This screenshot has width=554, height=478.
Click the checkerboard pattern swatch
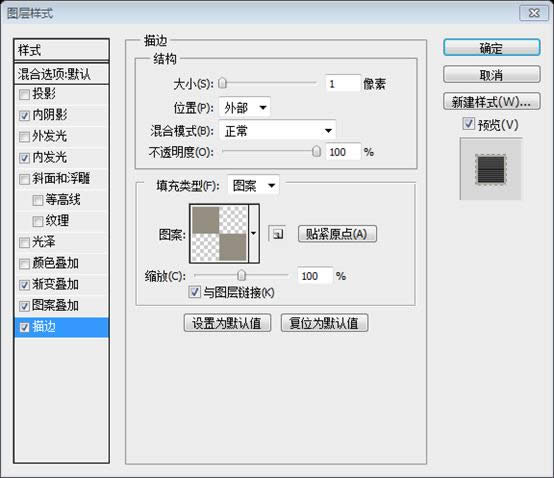(219, 234)
